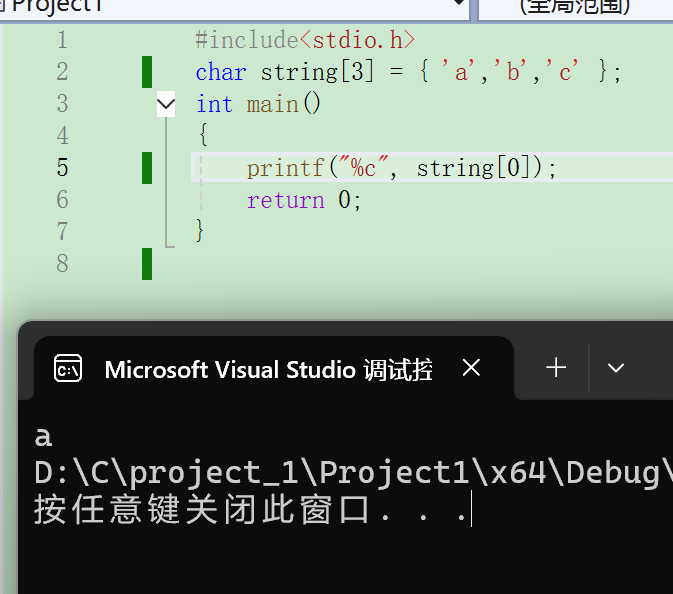
Task: Click the terminal icon on the debug console tab
Action: 68,369
